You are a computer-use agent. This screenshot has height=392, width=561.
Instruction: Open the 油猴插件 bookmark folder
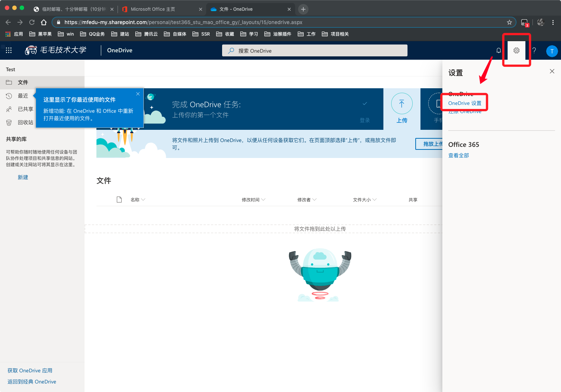click(x=278, y=34)
